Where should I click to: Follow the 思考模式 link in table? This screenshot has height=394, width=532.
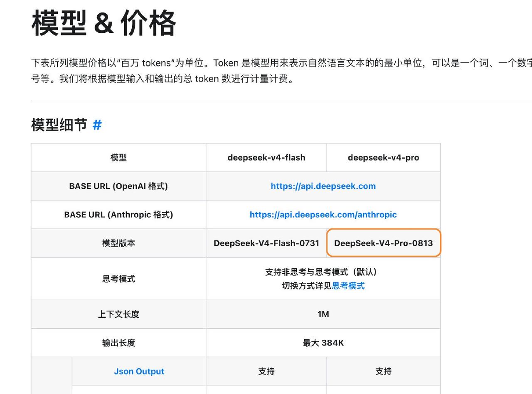348,286
